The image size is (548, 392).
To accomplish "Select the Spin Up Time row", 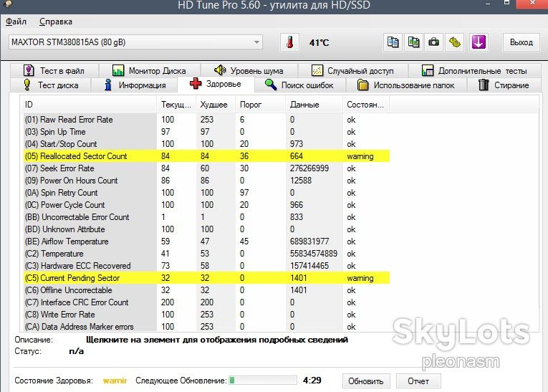I will 205,132.
